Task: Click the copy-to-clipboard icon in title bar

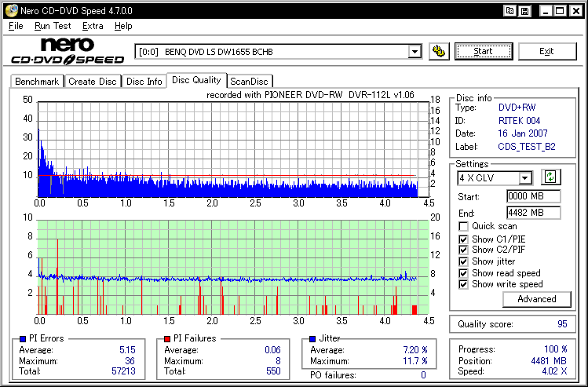Action: [x=510, y=11]
